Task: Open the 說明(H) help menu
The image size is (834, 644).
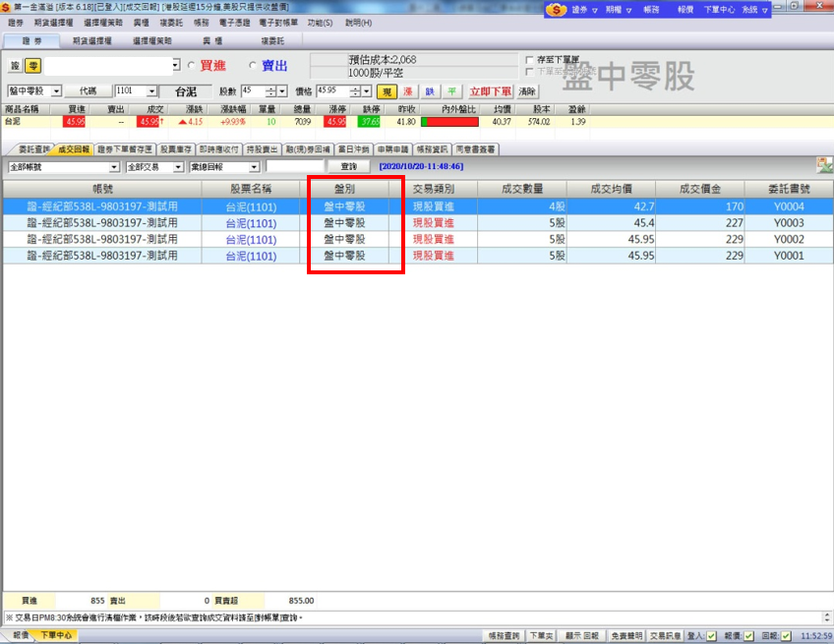Action: tap(355, 23)
